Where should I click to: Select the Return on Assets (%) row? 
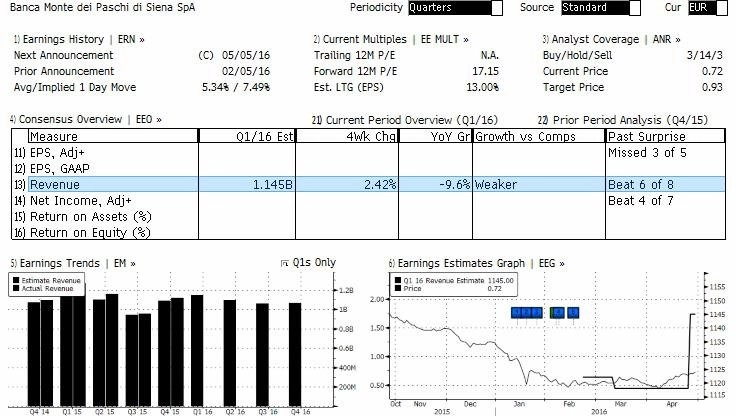(368, 216)
